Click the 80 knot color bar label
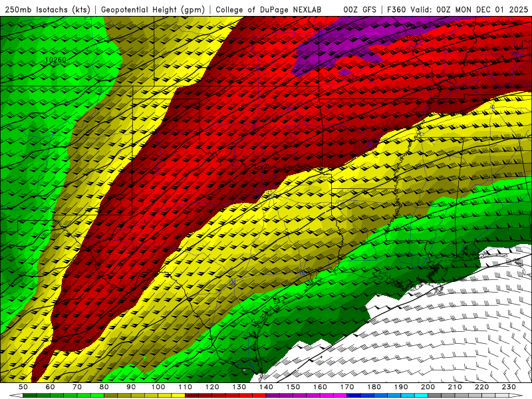This screenshot has height=399, width=532. coord(104,387)
